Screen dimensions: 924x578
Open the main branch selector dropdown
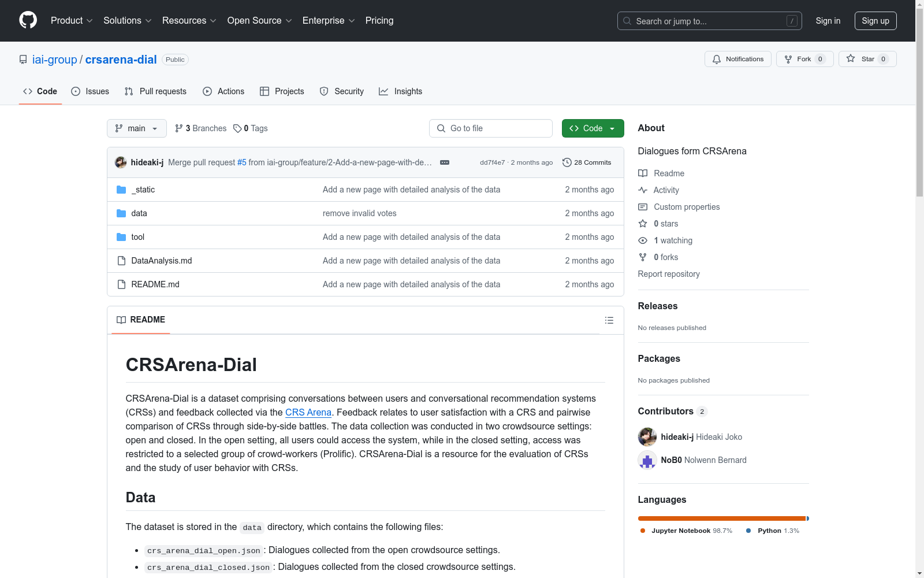(137, 128)
